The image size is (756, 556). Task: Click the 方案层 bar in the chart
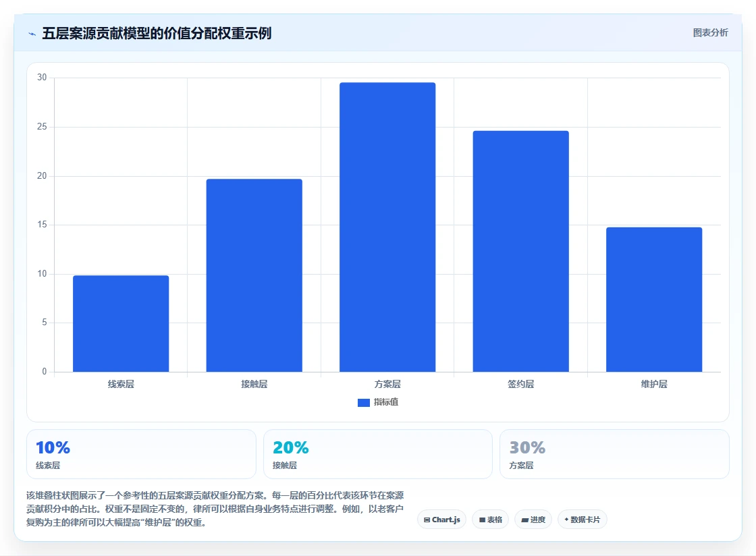(x=387, y=227)
